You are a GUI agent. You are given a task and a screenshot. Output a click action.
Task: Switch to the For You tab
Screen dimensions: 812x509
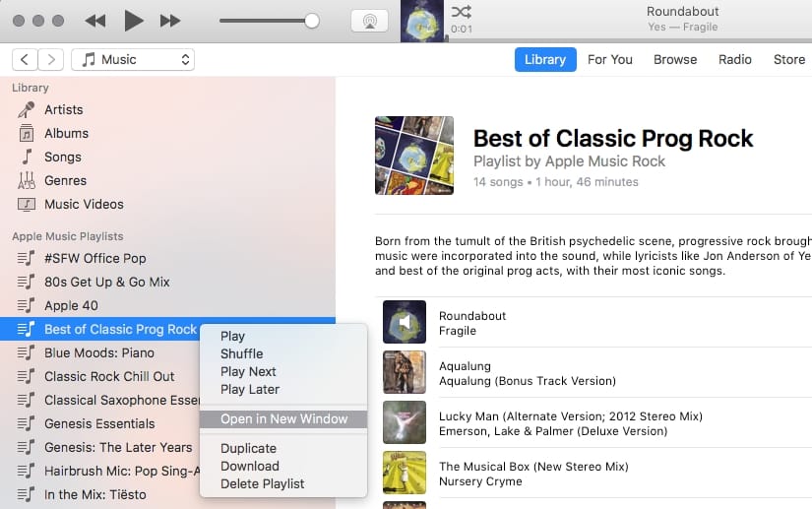point(609,59)
